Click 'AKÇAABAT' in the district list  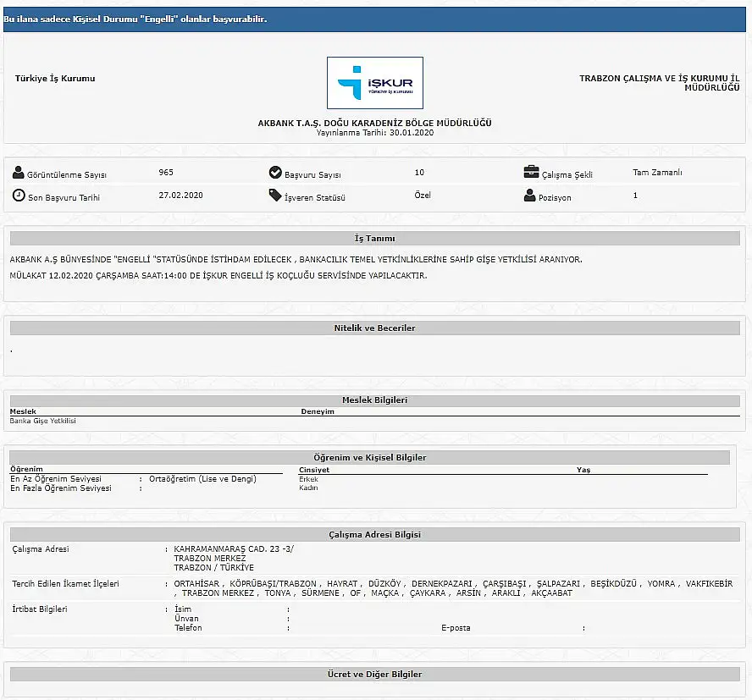pyautogui.click(x=551, y=593)
